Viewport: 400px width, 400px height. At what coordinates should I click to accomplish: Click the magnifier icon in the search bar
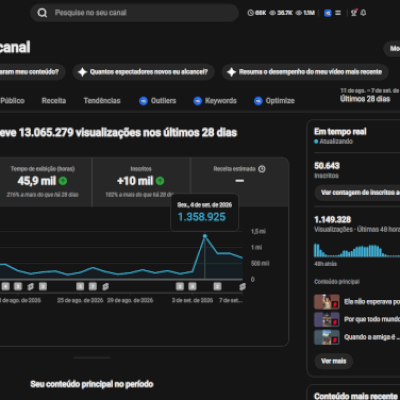(42, 13)
